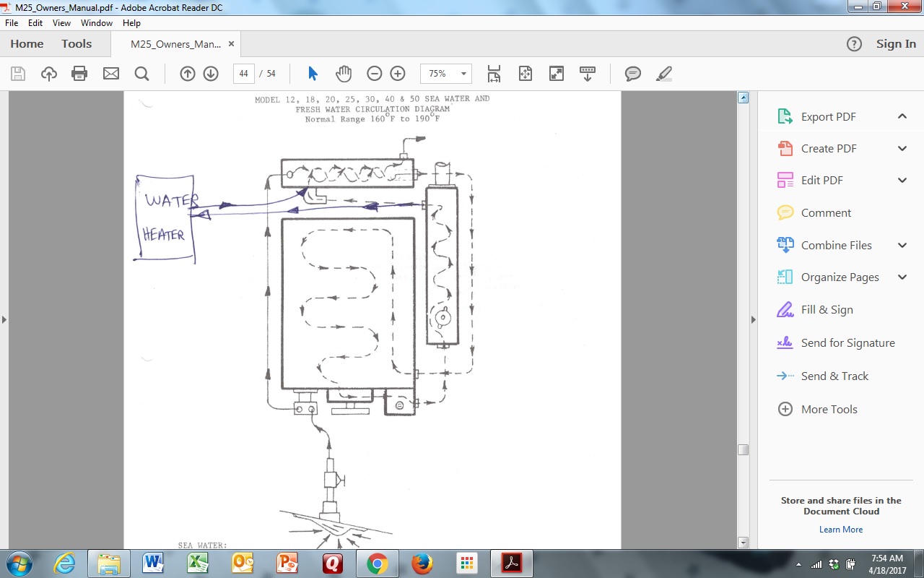Select the arrow Selection tool
The width and height of the screenshot is (924, 578).
[313, 73]
